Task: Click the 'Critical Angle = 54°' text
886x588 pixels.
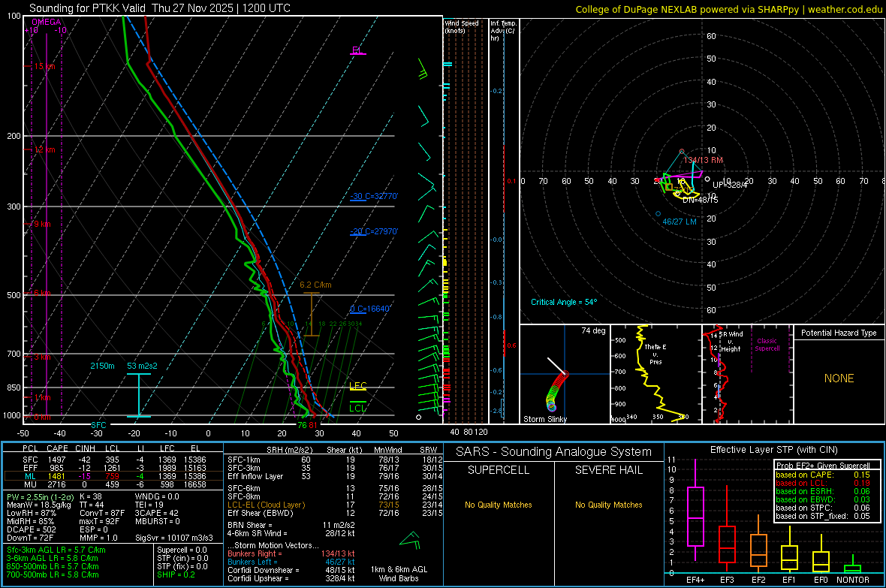Action: (564, 302)
